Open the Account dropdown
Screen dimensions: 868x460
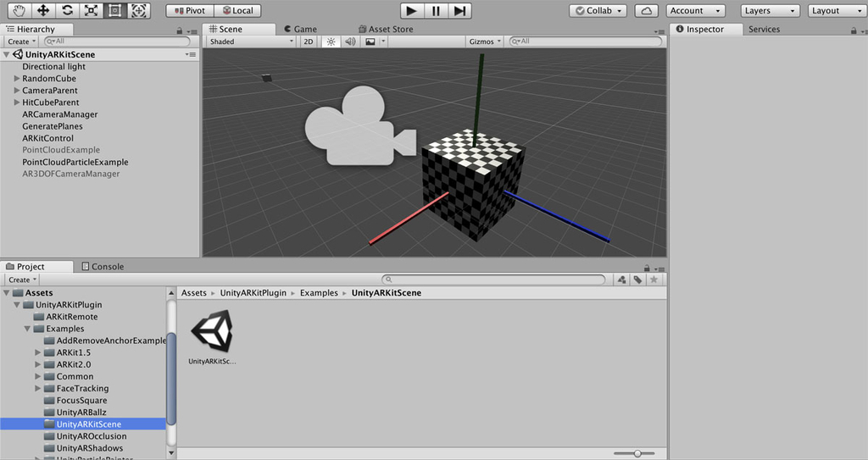tap(695, 10)
